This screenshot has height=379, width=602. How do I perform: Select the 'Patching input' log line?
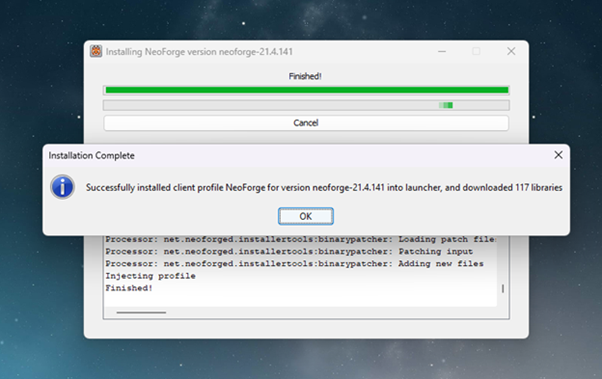[x=289, y=252]
